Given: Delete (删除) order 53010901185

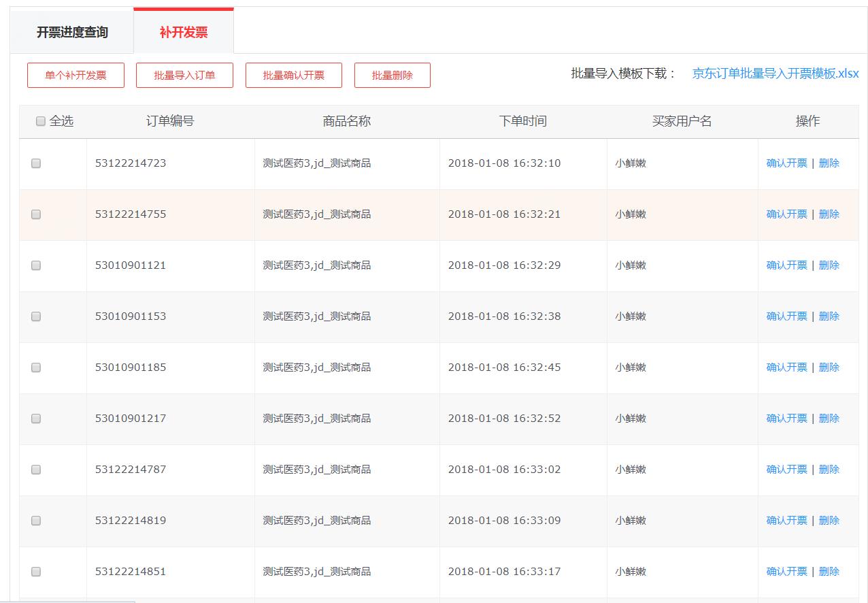Looking at the screenshot, I should [x=829, y=368].
